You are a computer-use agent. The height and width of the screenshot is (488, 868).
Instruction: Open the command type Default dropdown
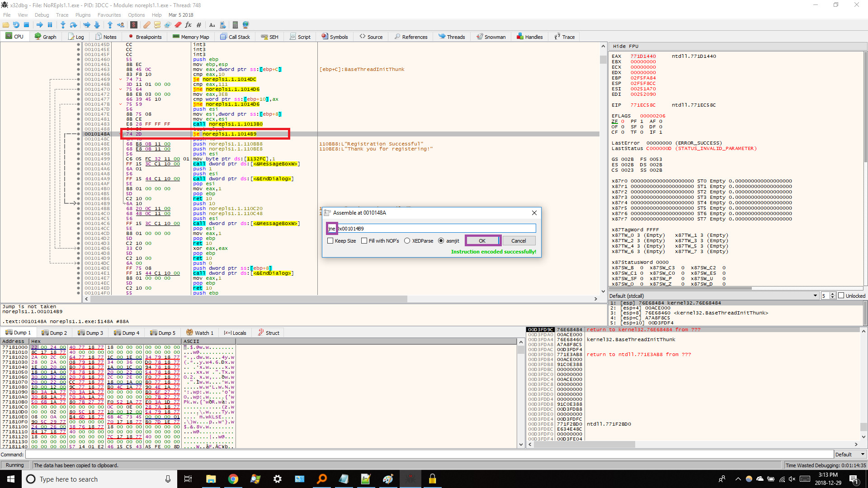pyautogui.click(x=850, y=455)
